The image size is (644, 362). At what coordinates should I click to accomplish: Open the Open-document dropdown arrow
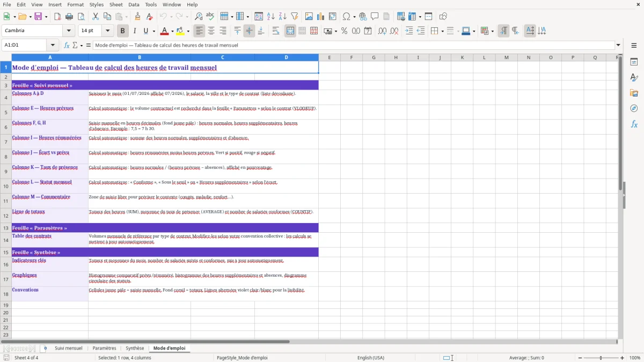[29, 17]
